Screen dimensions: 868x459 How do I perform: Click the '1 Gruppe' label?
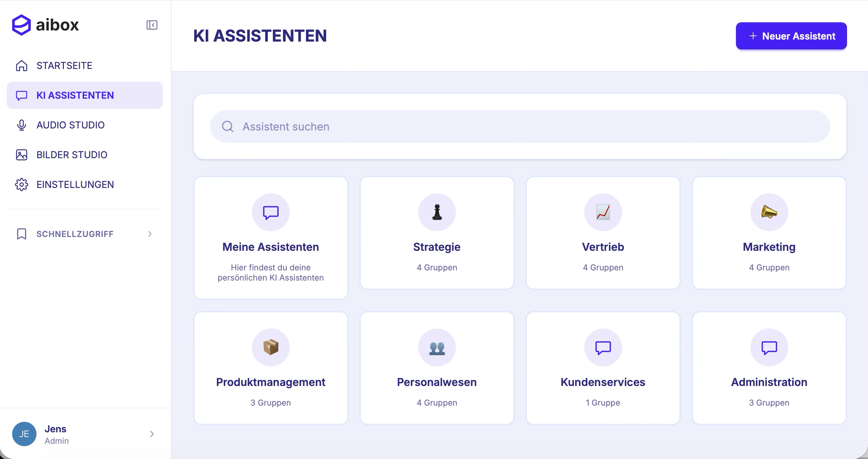[x=603, y=403]
